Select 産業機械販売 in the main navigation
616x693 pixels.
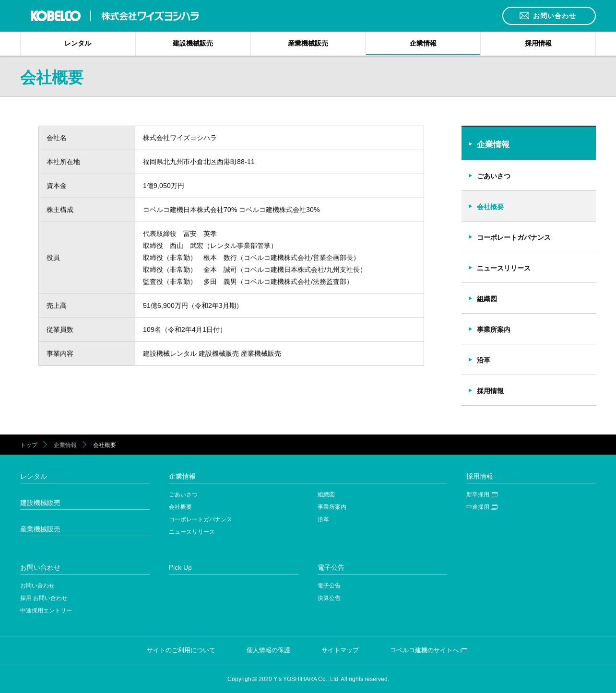(308, 44)
